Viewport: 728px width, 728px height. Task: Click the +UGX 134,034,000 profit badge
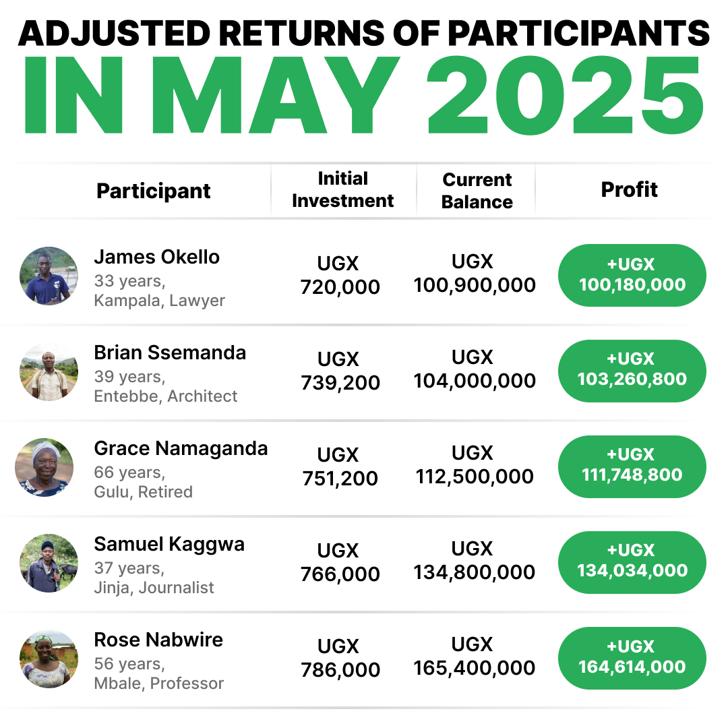pyautogui.click(x=632, y=562)
